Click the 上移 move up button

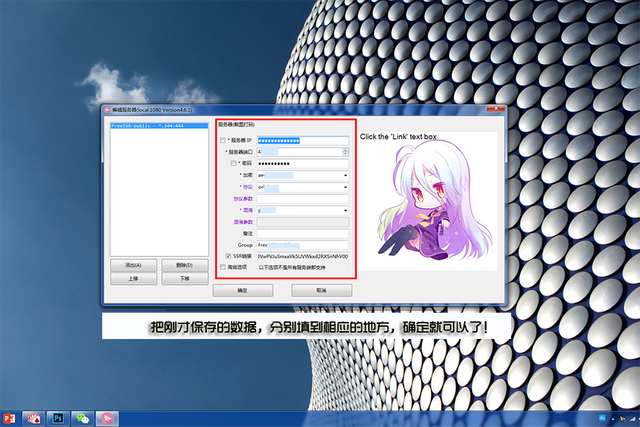[x=133, y=278]
